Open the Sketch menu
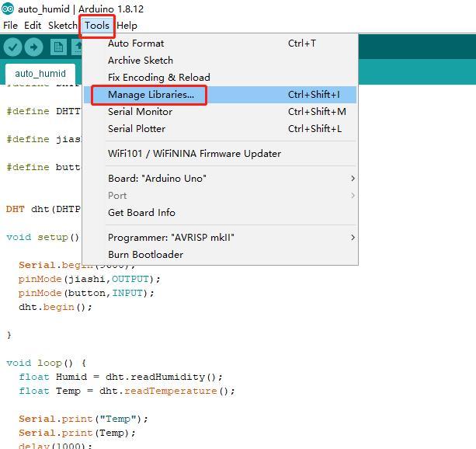This screenshot has height=449, width=476. click(x=63, y=25)
